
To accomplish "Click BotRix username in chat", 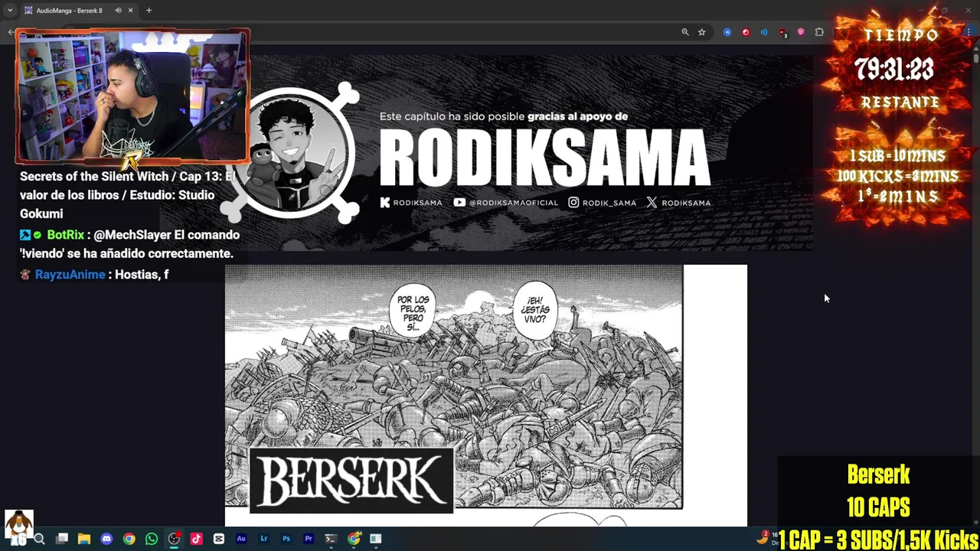I will (65, 235).
